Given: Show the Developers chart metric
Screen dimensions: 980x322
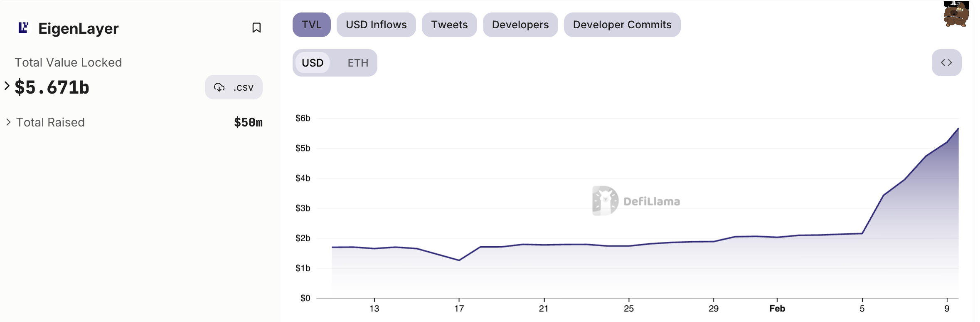Looking at the screenshot, I should 520,25.
